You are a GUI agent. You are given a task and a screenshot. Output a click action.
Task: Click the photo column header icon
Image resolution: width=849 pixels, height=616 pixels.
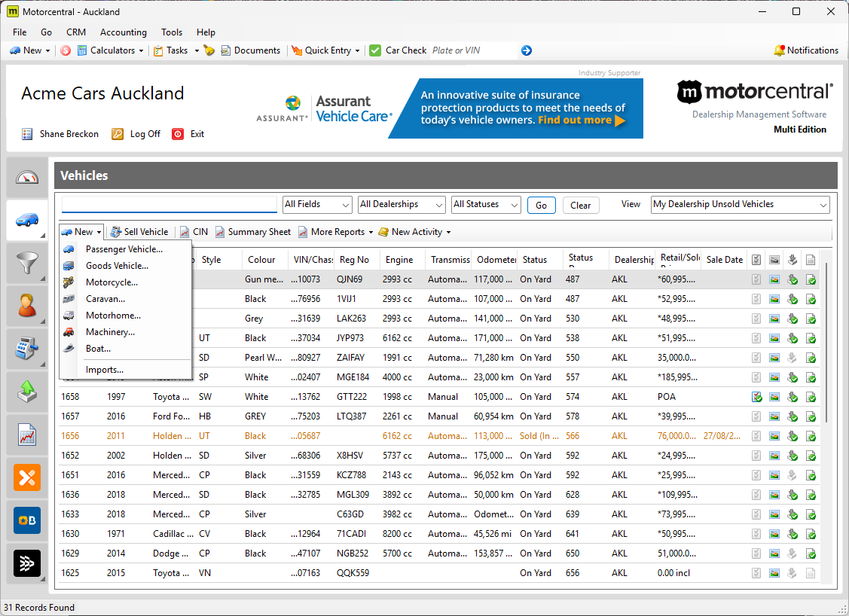[x=775, y=260]
